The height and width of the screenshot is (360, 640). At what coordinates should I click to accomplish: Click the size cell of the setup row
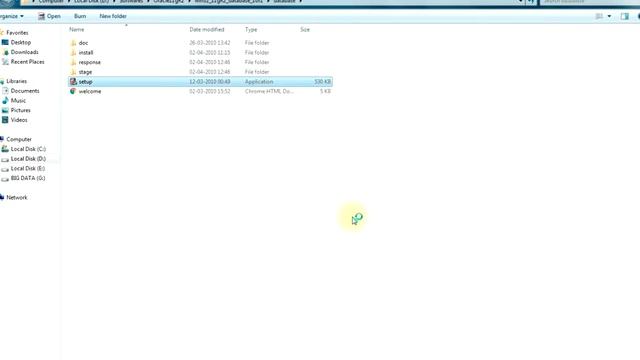coord(322,82)
